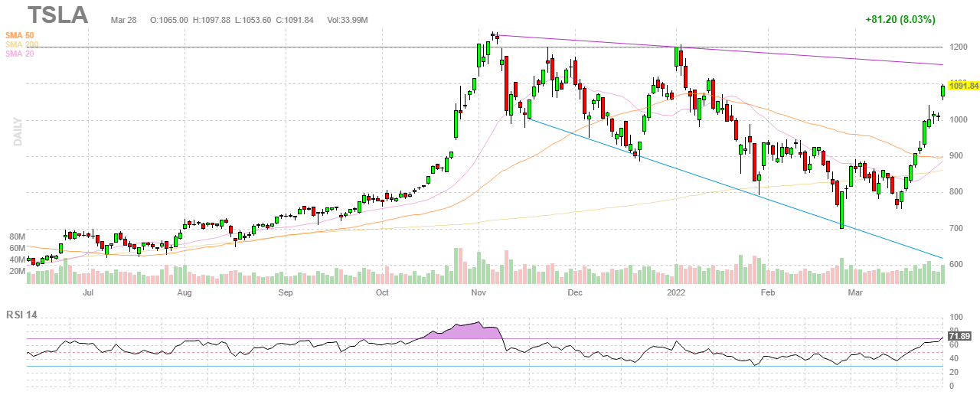Click the Jul label on the date axis
Image resolution: width=980 pixels, height=398 pixels.
[88, 292]
